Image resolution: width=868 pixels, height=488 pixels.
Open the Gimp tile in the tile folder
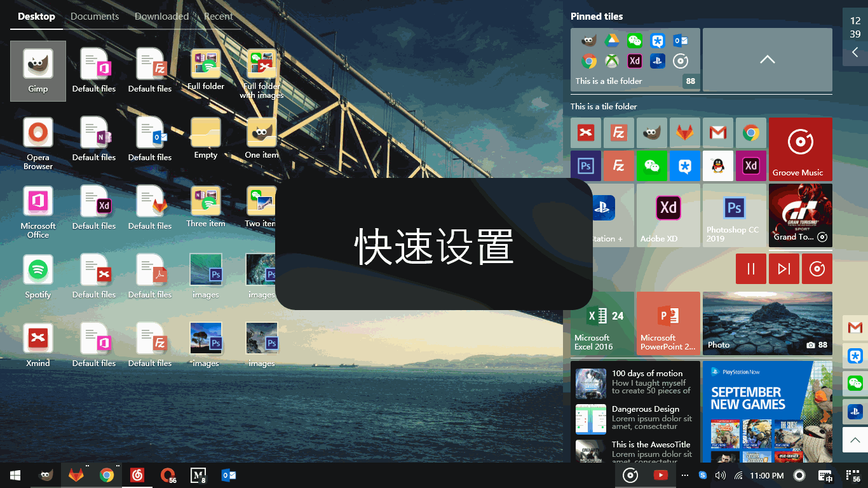coord(652,133)
